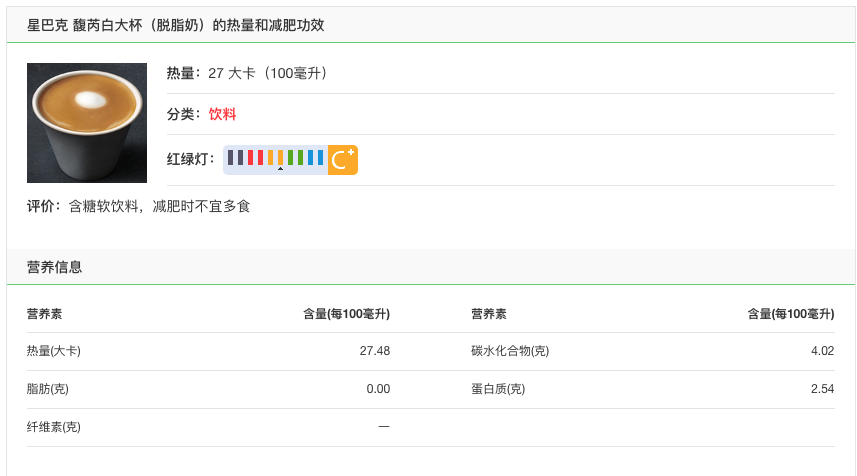Select the 蛋白质(克) row label
The width and height of the screenshot is (857, 476).
(498, 389)
